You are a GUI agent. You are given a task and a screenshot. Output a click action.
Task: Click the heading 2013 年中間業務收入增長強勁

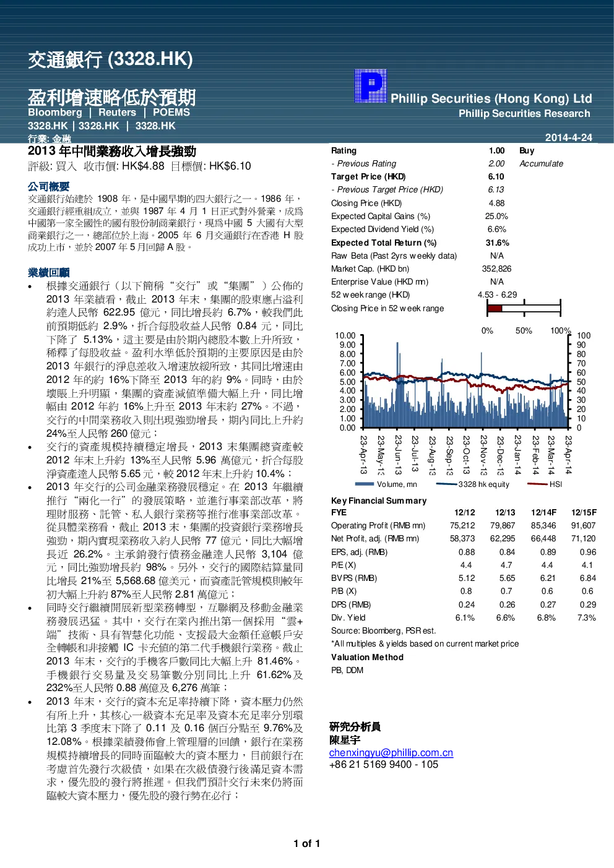coord(112,151)
